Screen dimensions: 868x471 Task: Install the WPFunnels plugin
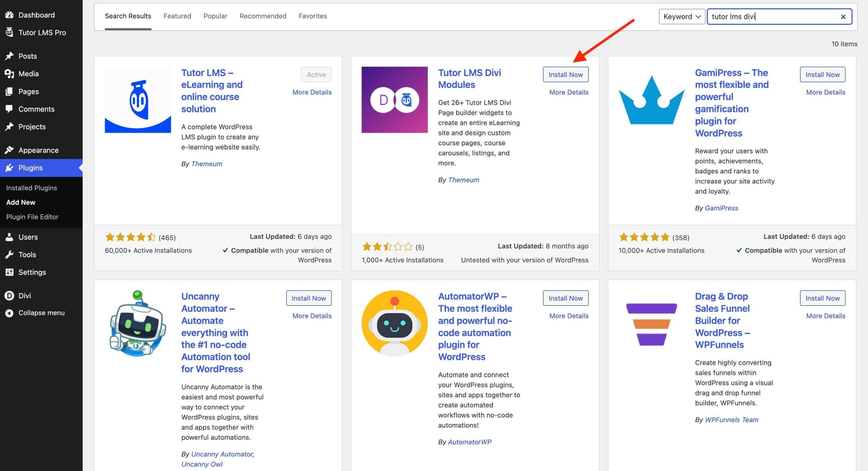click(x=823, y=298)
